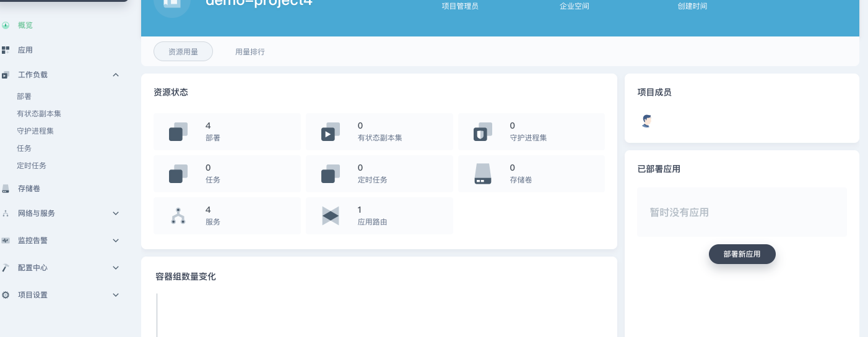Click the project member avatar icon
The image size is (868, 337).
[x=647, y=121]
